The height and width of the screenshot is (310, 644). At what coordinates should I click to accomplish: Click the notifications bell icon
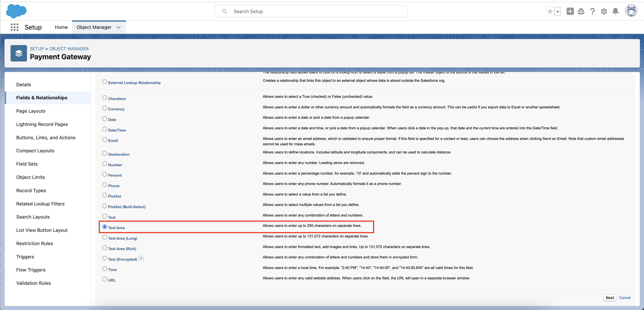(616, 11)
